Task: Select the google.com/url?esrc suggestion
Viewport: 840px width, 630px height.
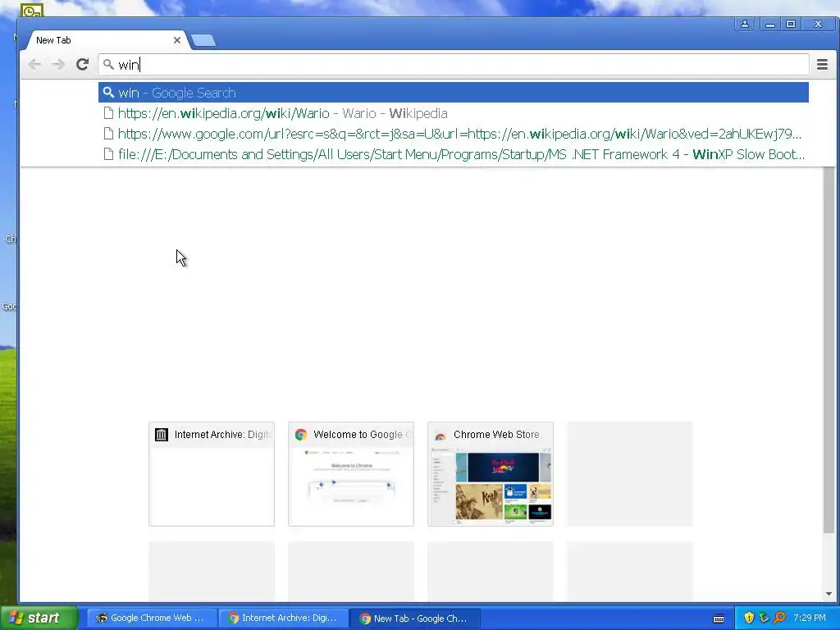Action: click(x=453, y=134)
